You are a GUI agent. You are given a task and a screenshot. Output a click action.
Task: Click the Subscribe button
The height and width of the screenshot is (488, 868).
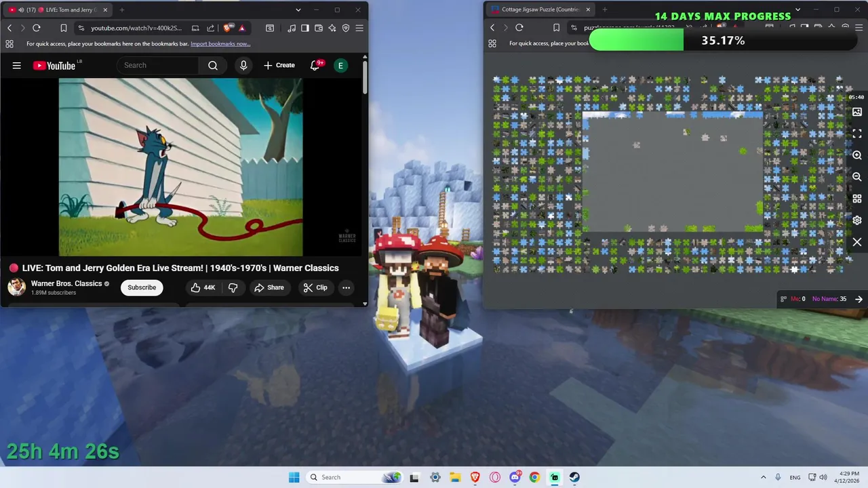[142, 287]
